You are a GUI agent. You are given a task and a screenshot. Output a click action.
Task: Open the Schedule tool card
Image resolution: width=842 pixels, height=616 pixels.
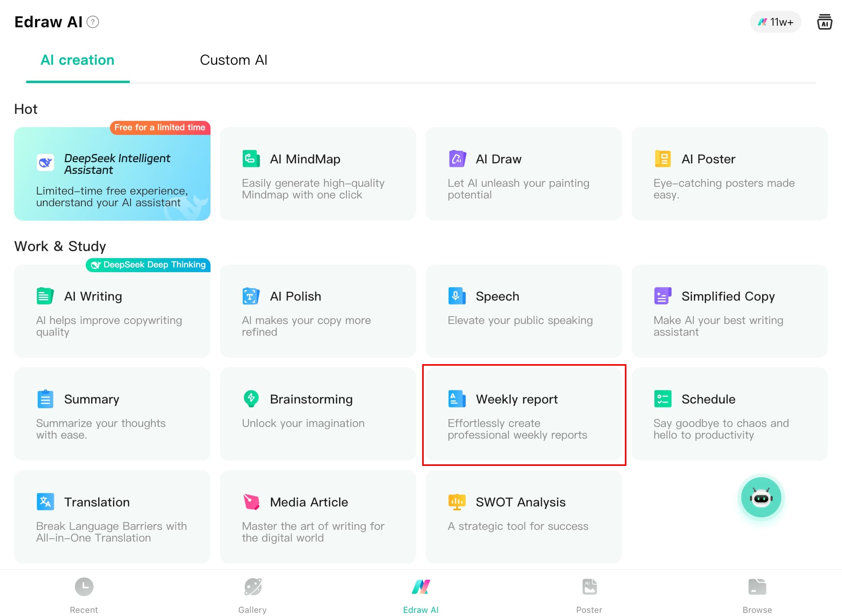click(x=729, y=414)
